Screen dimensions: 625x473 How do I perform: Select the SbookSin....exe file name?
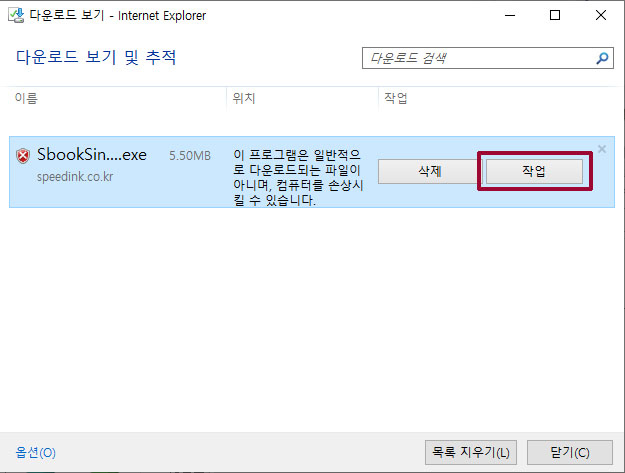coord(91,155)
